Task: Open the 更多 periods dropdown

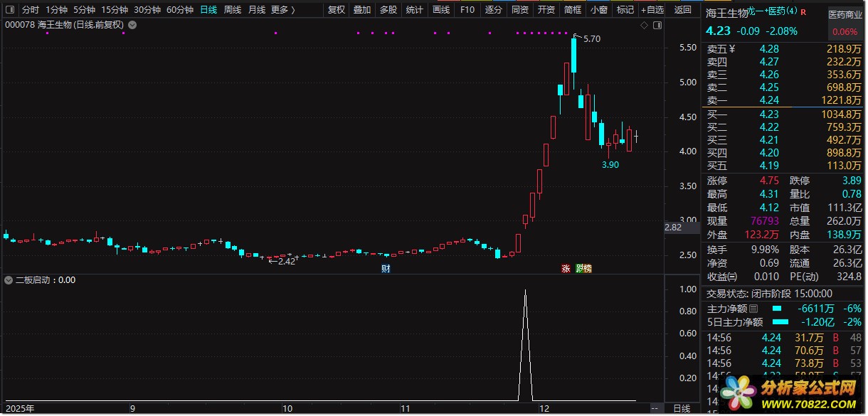Action: (x=282, y=10)
